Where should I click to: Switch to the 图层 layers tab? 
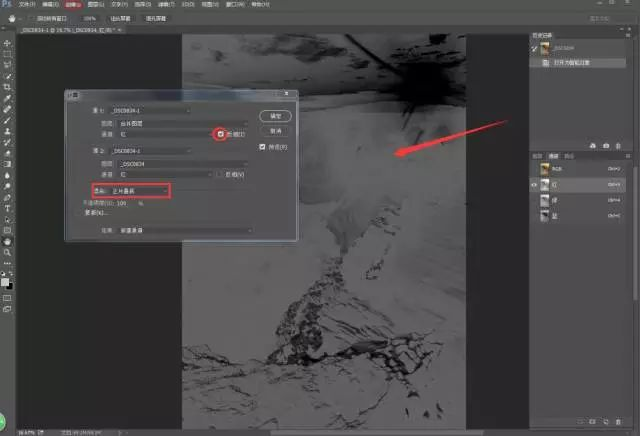pos(537,157)
